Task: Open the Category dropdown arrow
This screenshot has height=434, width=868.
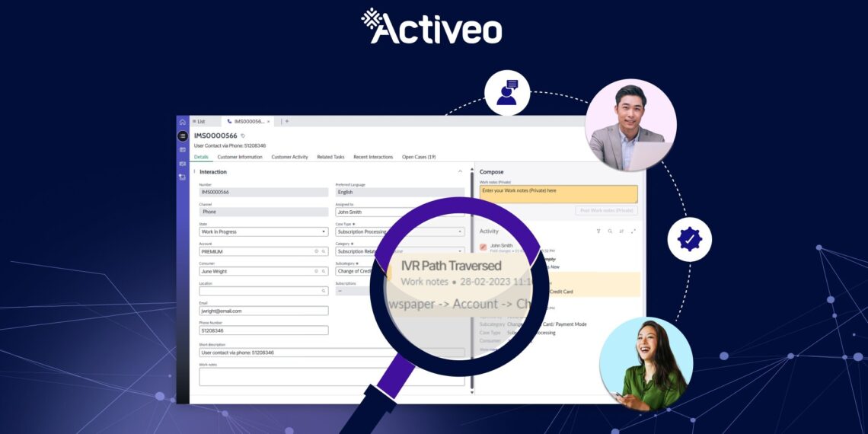Action: (x=460, y=251)
